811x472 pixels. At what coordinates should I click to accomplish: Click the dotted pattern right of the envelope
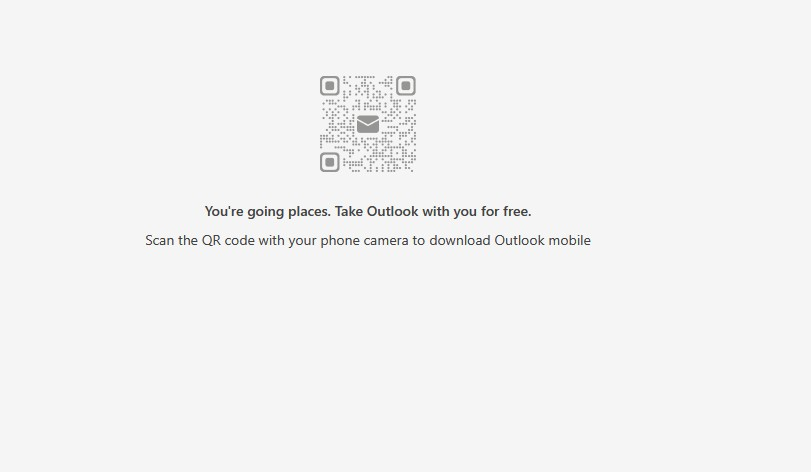point(399,124)
